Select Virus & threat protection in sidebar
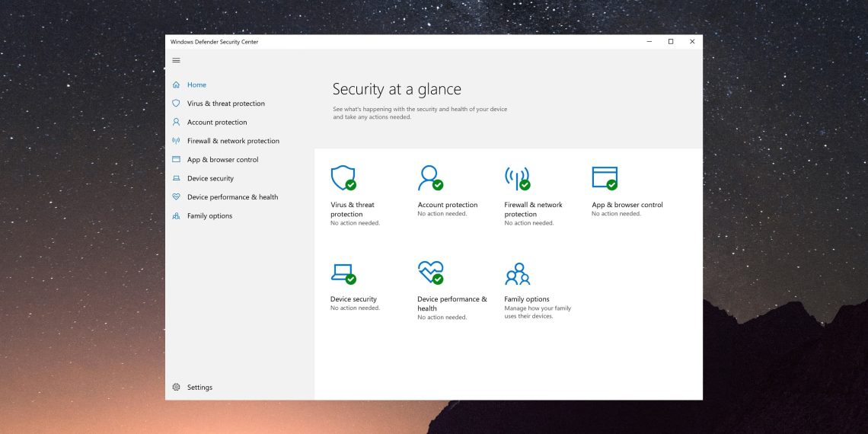Image resolution: width=868 pixels, height=434 pixels. pyautogui.click(x=225, y=104)
